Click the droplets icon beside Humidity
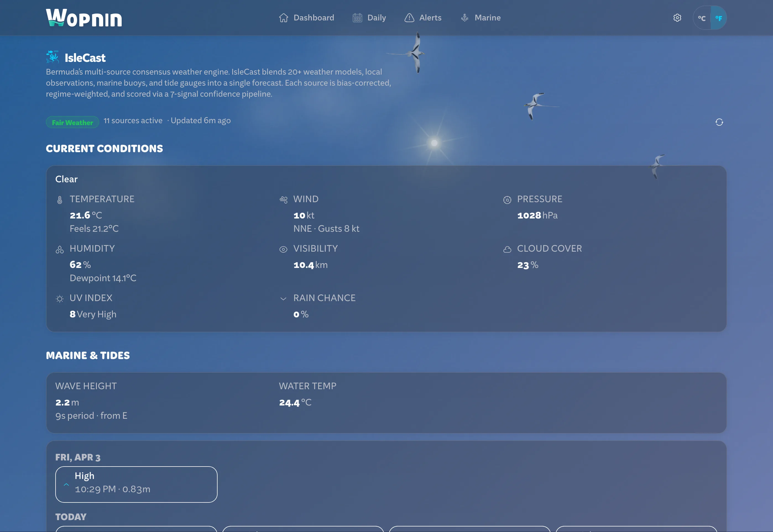The width and height of the screenshot is (773, 532). tap(60, 249)
